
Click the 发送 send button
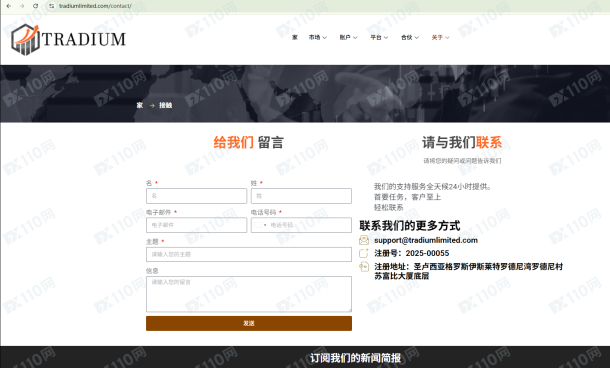pos(249,323)
